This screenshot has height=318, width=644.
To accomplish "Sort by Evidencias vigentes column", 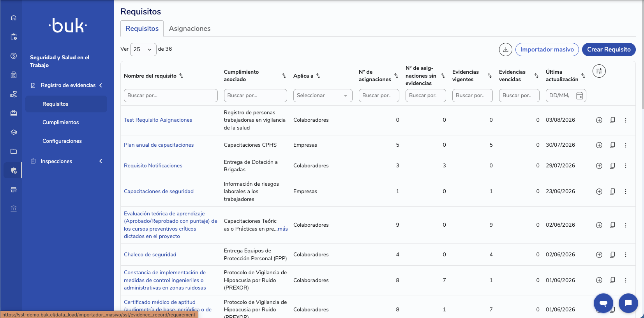I will pyautogui.click(x=490, y=76).
